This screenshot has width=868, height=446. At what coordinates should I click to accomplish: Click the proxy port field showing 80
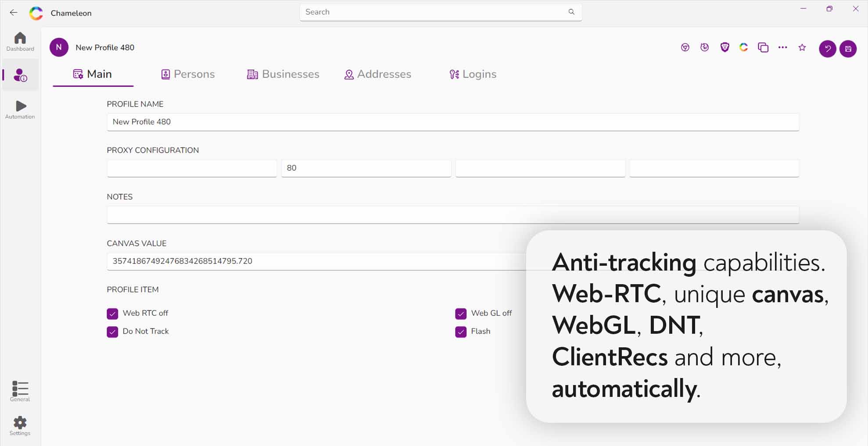tap(366, 168)
